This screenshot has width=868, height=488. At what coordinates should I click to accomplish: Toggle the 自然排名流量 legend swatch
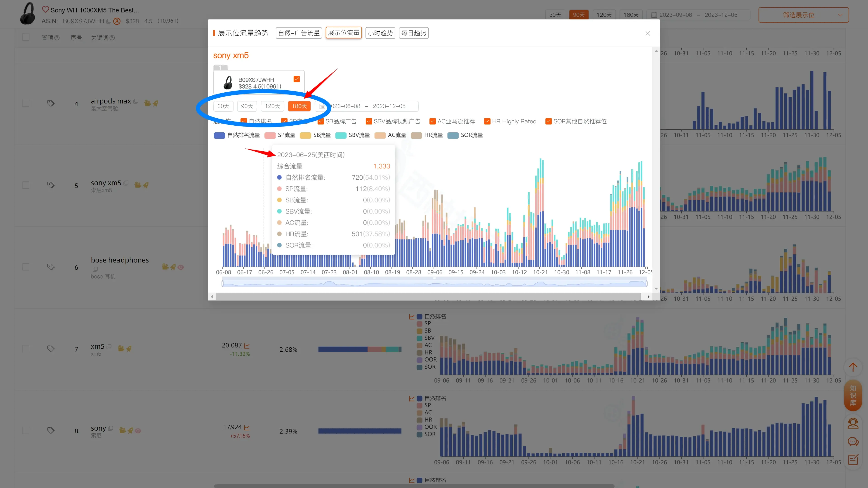click(x=219, y=135)
